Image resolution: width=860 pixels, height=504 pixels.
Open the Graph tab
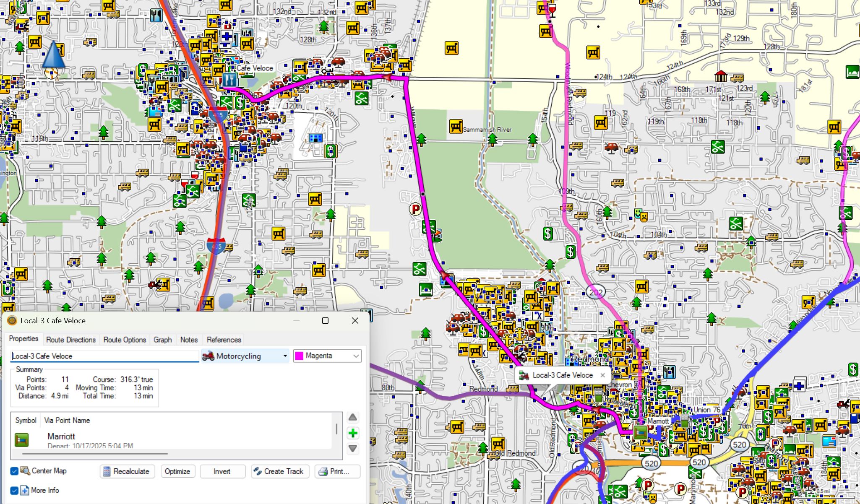(x=162, y=340)
